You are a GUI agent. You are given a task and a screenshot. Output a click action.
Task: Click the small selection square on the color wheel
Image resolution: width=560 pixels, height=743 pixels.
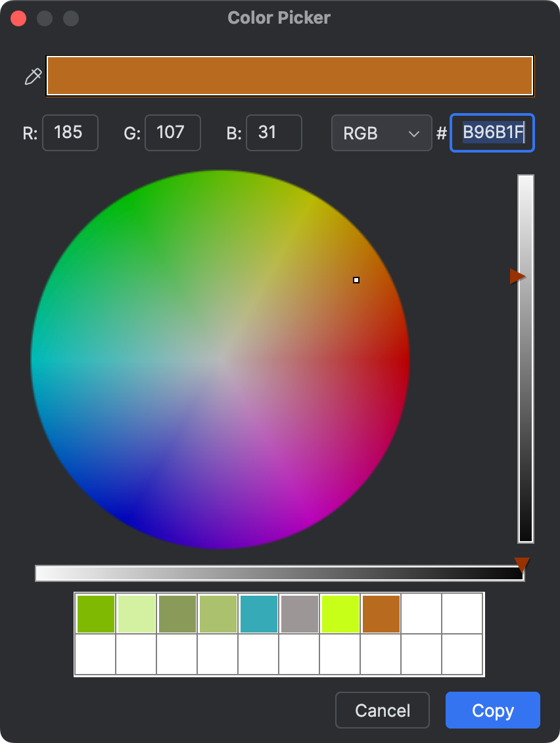tap(356, 280)
